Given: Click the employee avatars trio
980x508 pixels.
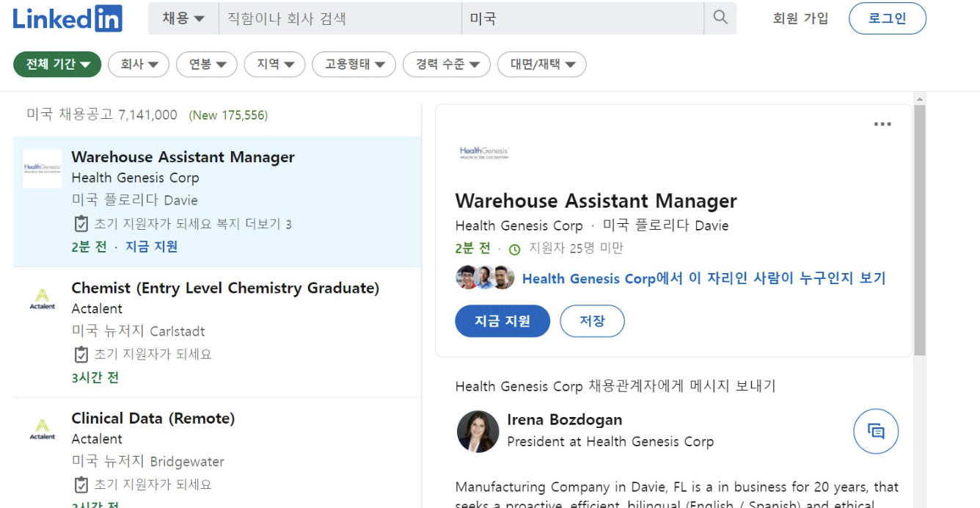Looking at the screenshot, I should (485, 277).
